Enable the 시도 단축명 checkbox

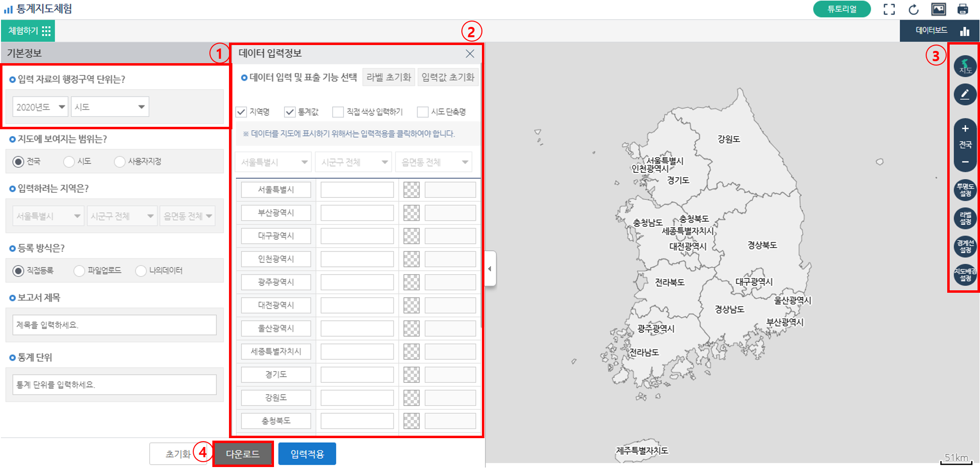click(422, 112)
